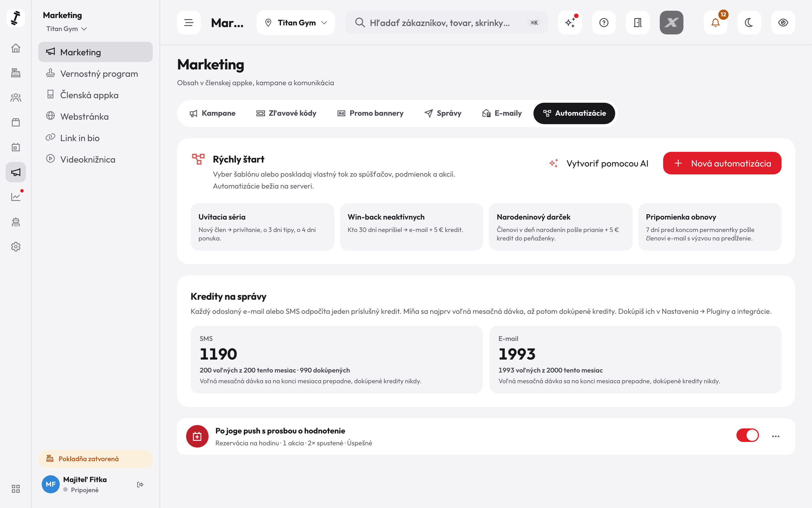Click the door icon in top bar

pos(638,23)
